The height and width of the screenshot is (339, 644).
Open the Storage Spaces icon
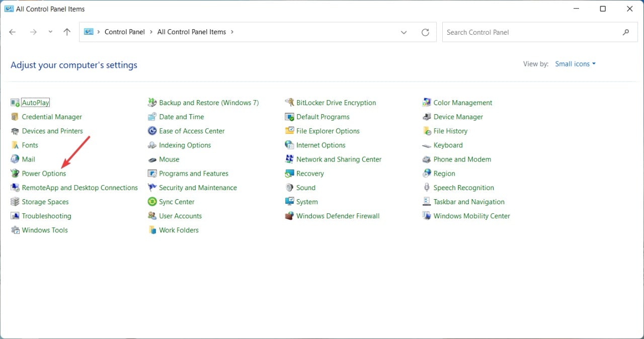pos(15,202)
